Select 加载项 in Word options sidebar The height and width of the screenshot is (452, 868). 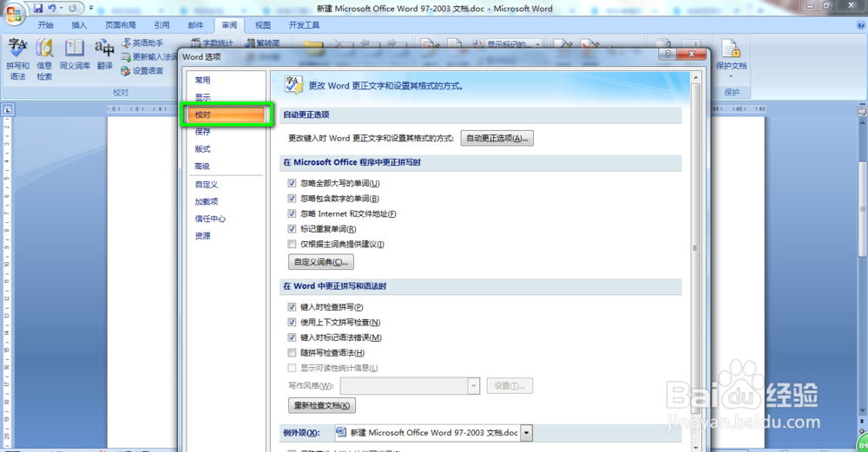click(226, 202)
